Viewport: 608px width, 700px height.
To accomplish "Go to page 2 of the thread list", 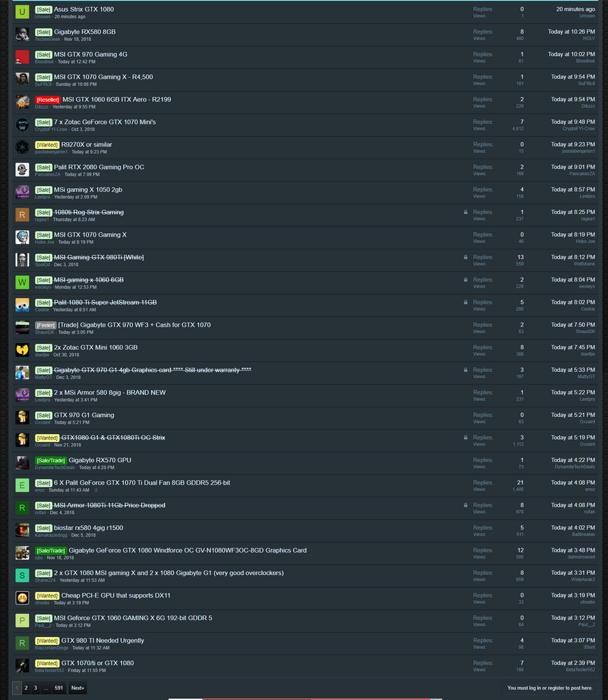I will pos(26,688).
